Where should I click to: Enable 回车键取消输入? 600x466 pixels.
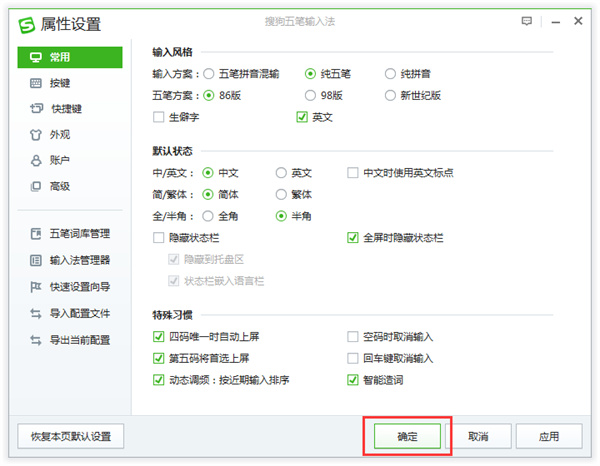point(352,358)
